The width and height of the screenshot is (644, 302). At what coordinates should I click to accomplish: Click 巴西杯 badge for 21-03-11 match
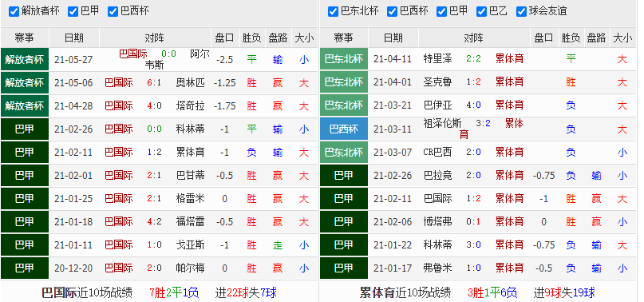(344, 129)
